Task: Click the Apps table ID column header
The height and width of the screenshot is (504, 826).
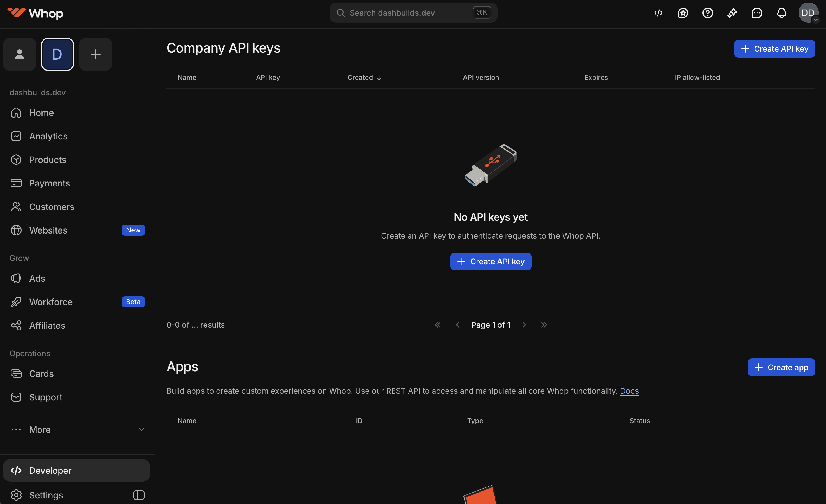Action: (359, 421)
